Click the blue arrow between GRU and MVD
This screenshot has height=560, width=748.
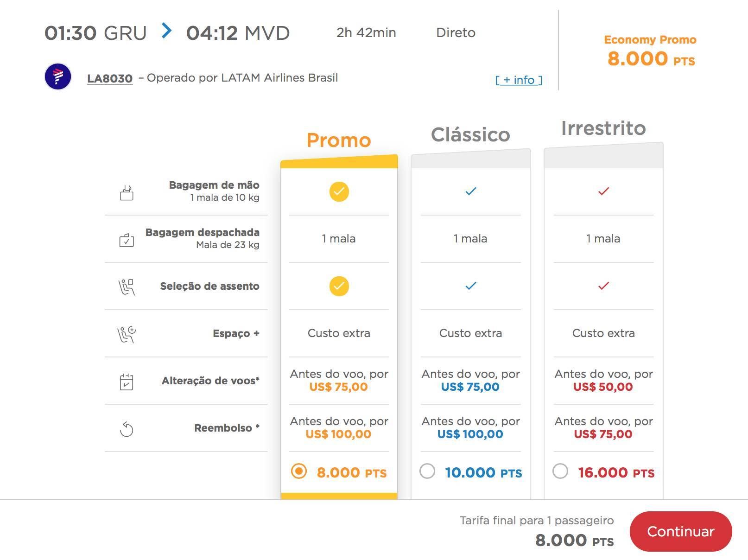tap(167, 31)
